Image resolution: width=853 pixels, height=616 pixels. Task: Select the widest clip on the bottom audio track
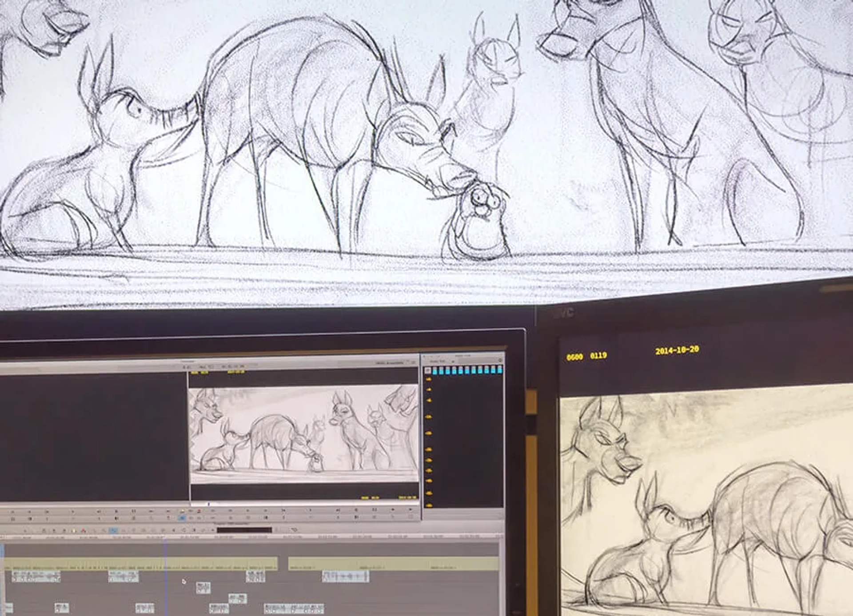(294, 608)
